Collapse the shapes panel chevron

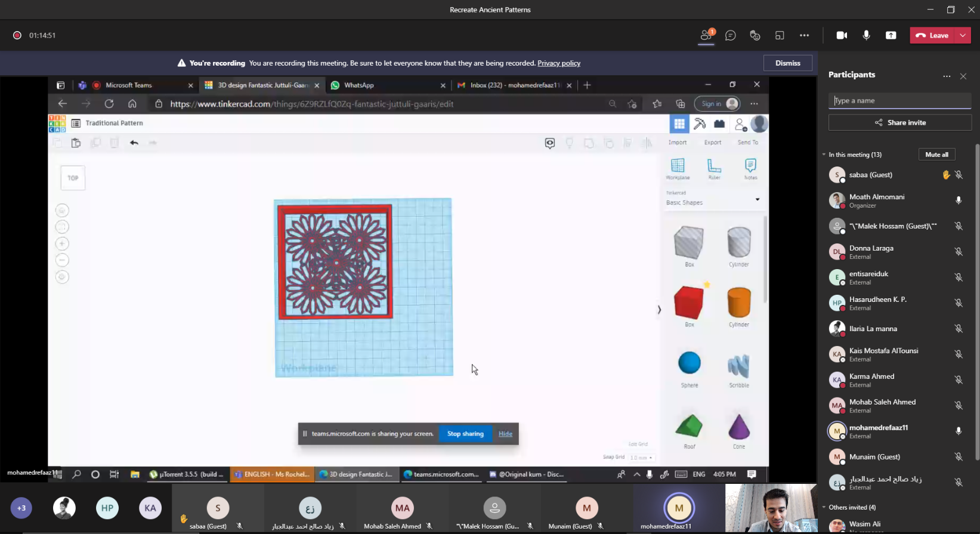659,310
